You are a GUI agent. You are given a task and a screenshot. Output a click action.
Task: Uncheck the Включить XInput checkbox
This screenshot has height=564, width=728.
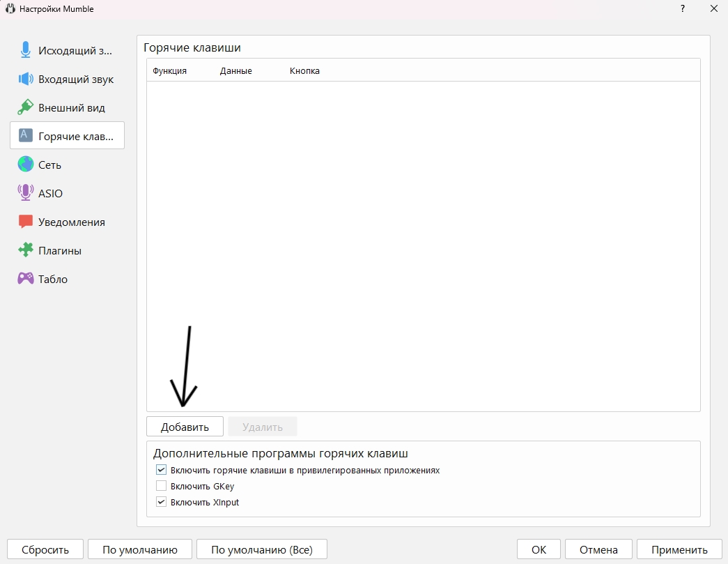pos(161,502)
